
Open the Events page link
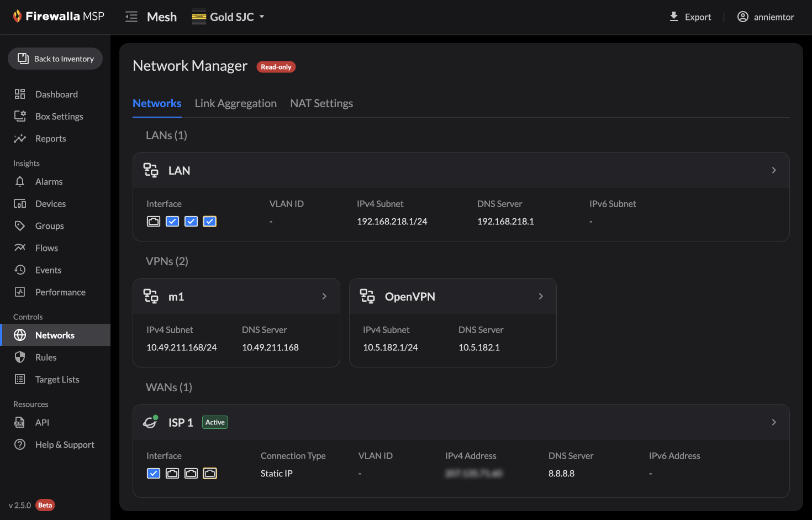click(48, 270)
